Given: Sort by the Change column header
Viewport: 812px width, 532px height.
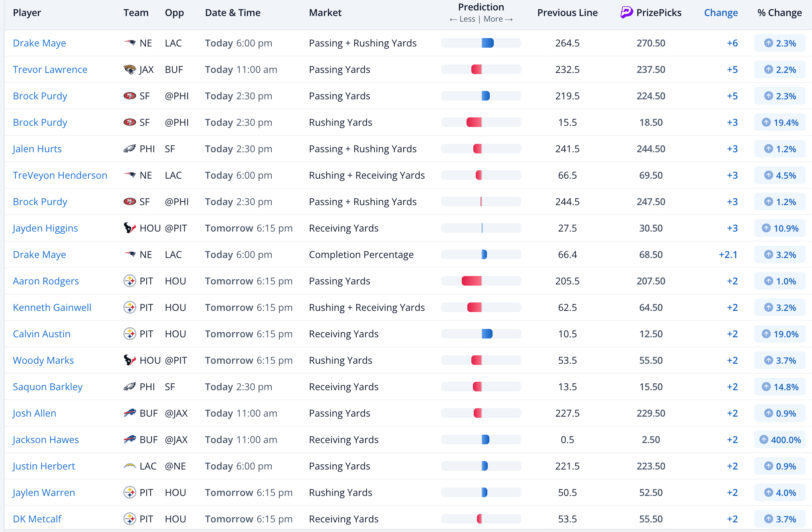Looking at the screenshot, I should (721, 13).
